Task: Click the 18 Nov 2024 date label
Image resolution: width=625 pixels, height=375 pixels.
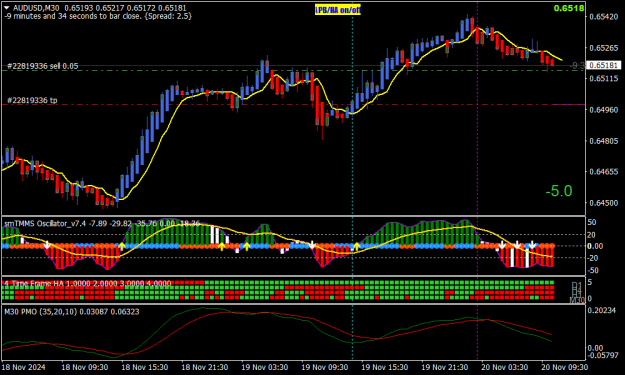Action: pyautogui.click(x=24, y=367)
